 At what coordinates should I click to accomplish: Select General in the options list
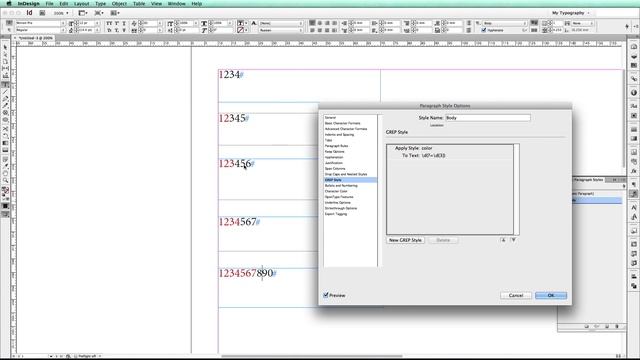330,118
